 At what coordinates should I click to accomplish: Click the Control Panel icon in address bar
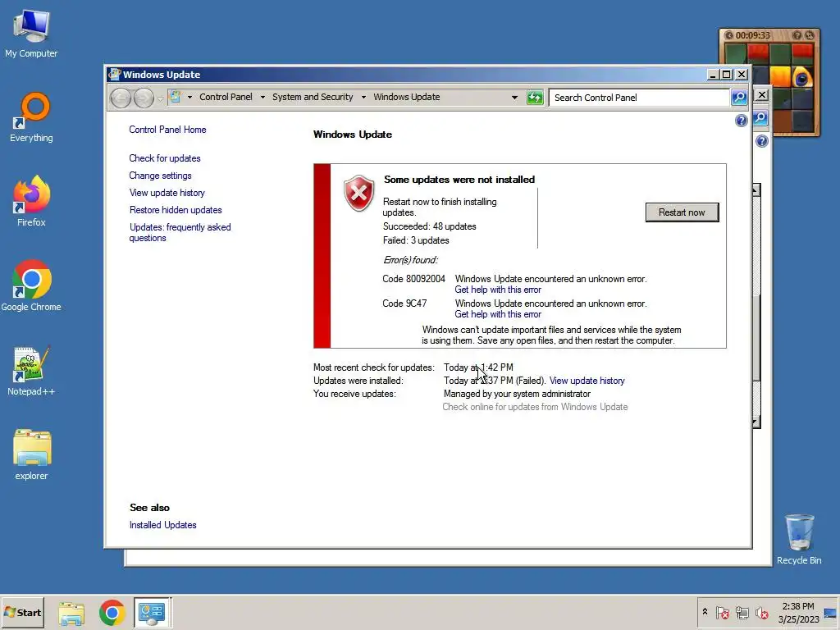(x=176, y=97)
